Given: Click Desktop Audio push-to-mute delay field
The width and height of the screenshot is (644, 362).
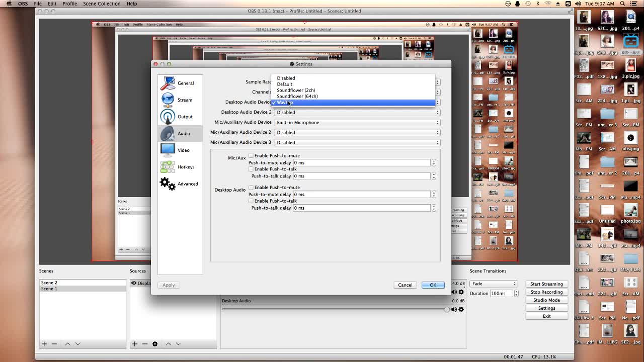Looking at the screenshot, I should click(x=362, y=194).
